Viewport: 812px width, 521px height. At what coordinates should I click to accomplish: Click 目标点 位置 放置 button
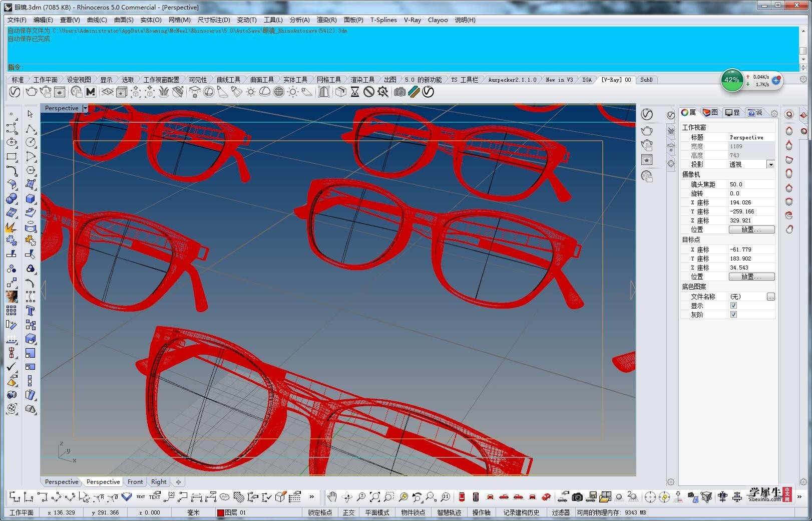[x=751, y=277]
